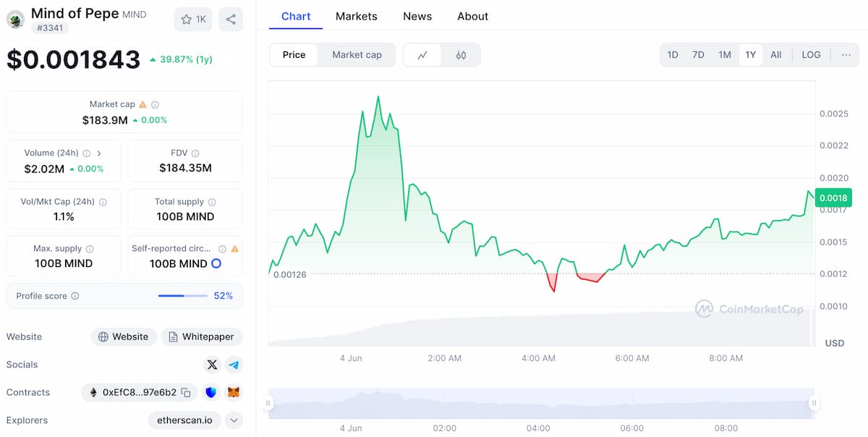Click the left range slider handle

pyautogui.click(x=268, y=403)
